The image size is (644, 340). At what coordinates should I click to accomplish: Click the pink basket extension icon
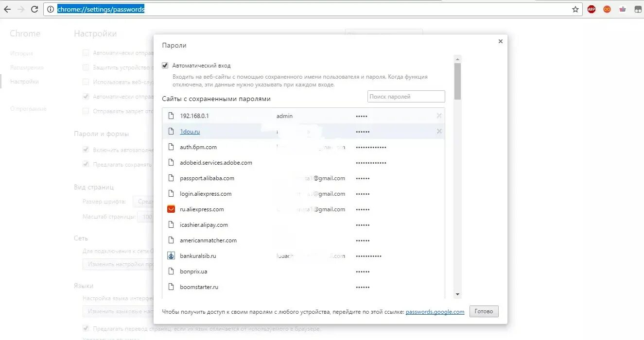(x=623, y=9)
